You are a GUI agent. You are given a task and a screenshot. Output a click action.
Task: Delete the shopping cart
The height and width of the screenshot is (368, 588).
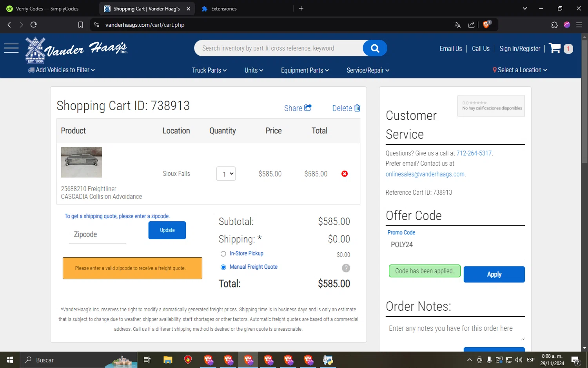(x=346, y=108)
